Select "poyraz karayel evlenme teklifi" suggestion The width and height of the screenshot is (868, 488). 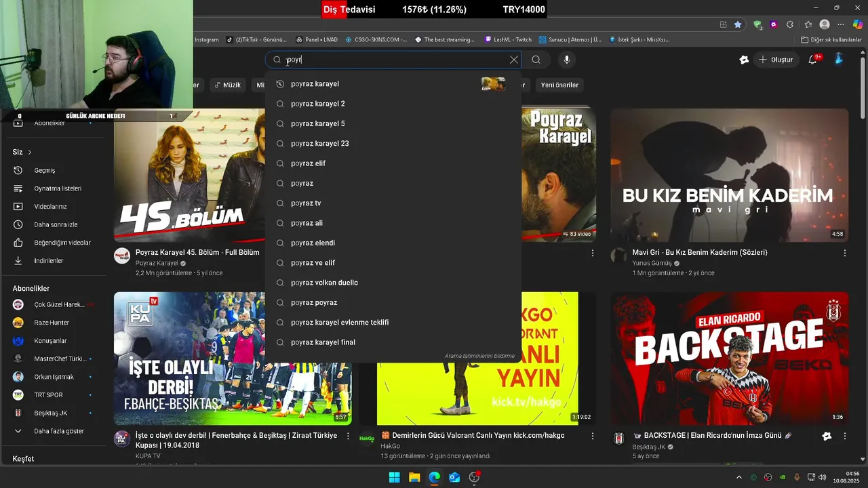[393, 323]
